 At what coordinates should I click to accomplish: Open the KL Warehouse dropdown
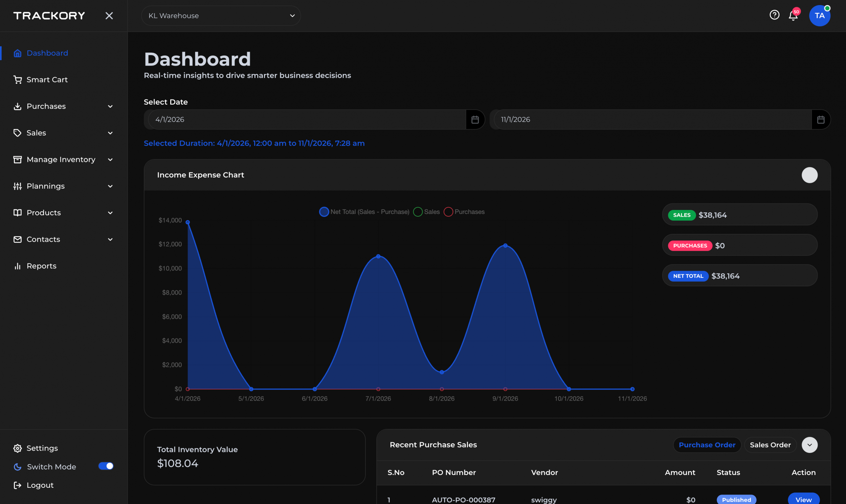pyautogui.click(x=221, y=16)
